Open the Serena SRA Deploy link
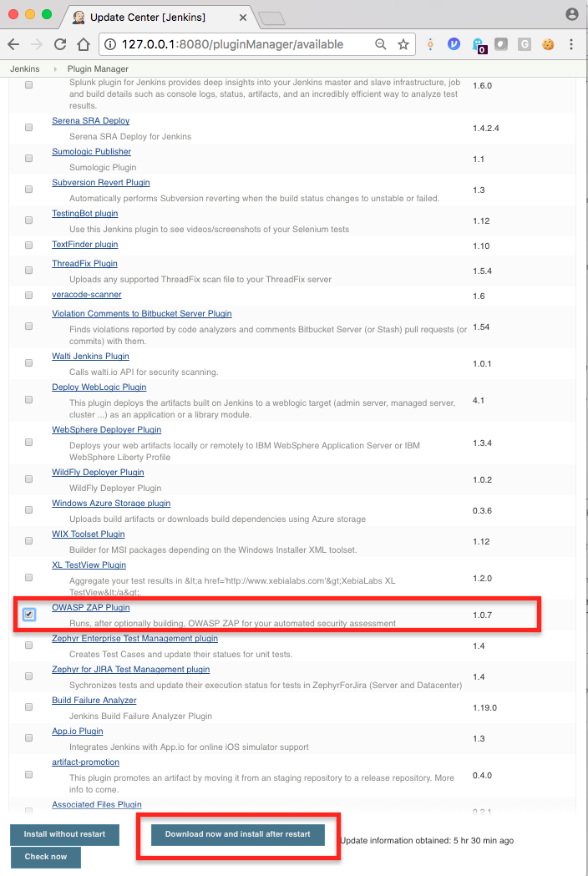The width and height of the screenshot is (588, 876). (90, 121)
